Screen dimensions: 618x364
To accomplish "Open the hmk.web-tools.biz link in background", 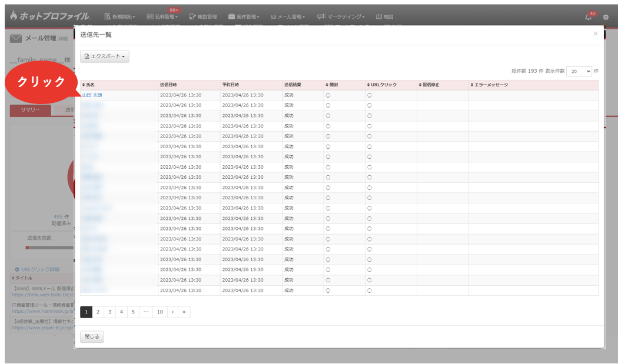I will click(42, 294).
